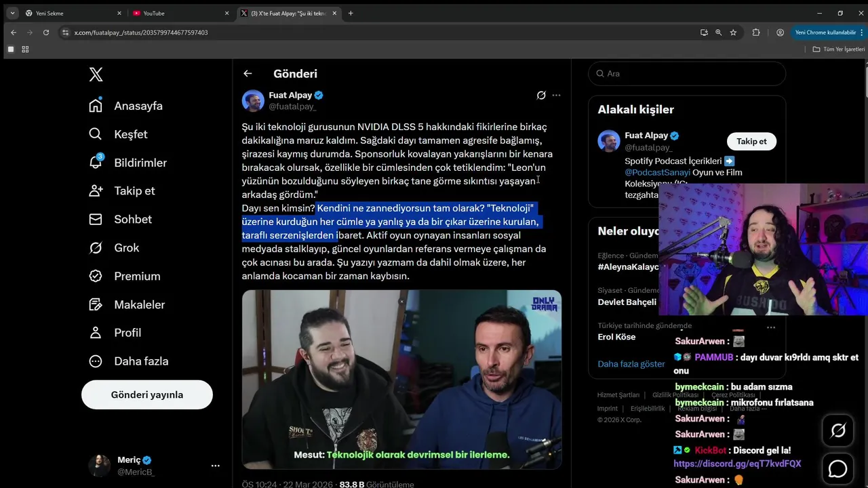The image size is (868, 488).
Task: Open Erişilebilirlik footer link
Action: coord(648,409)
